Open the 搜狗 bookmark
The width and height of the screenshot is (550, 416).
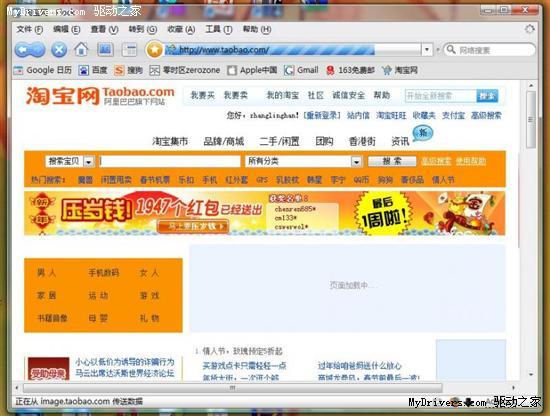point(128,70)
